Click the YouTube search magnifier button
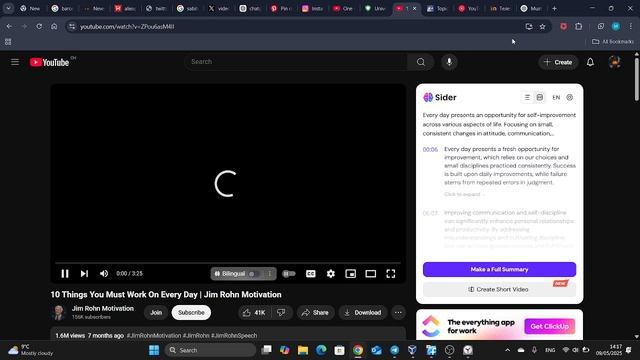 (x=420, y=62)
